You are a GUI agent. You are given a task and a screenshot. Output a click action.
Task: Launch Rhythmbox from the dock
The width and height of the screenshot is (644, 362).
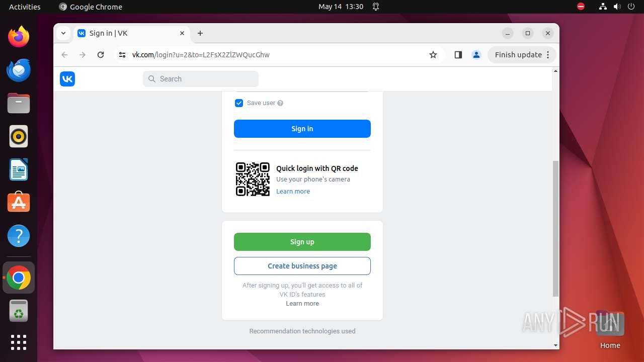(x=19, y=136)
